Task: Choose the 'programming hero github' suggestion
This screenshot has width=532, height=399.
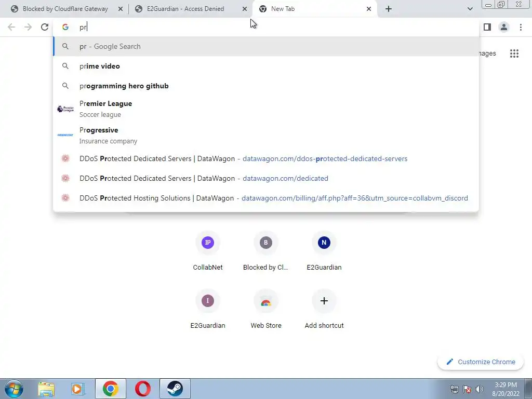Action: click(266, 86)
